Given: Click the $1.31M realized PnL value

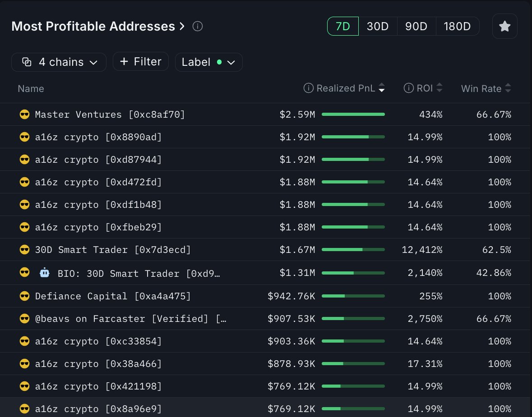Looking at the screenshot, I should (x=297, y=273).
